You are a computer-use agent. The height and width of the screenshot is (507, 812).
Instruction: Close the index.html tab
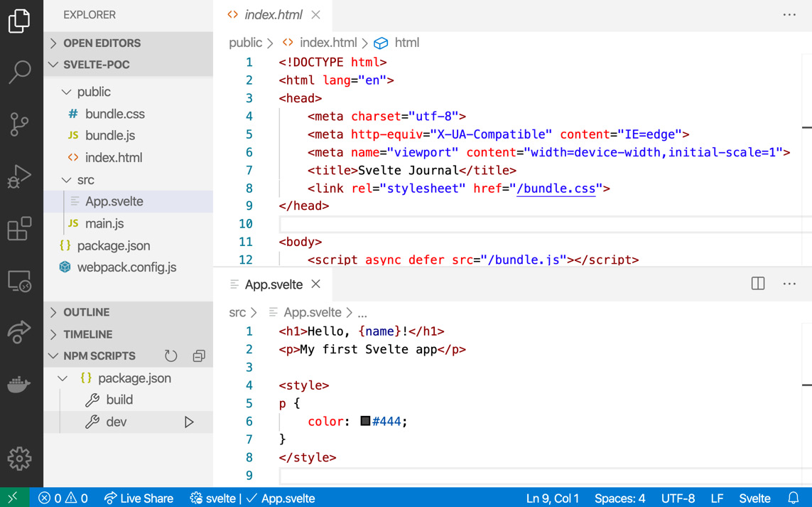click(315, 15)
